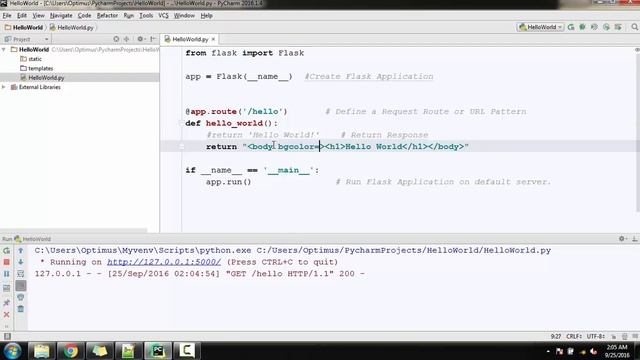Image resolution: width=640 pixels, height=360 pixels.
Task: Click Collapse All in the Project panel
Action: tap(127, 39)
